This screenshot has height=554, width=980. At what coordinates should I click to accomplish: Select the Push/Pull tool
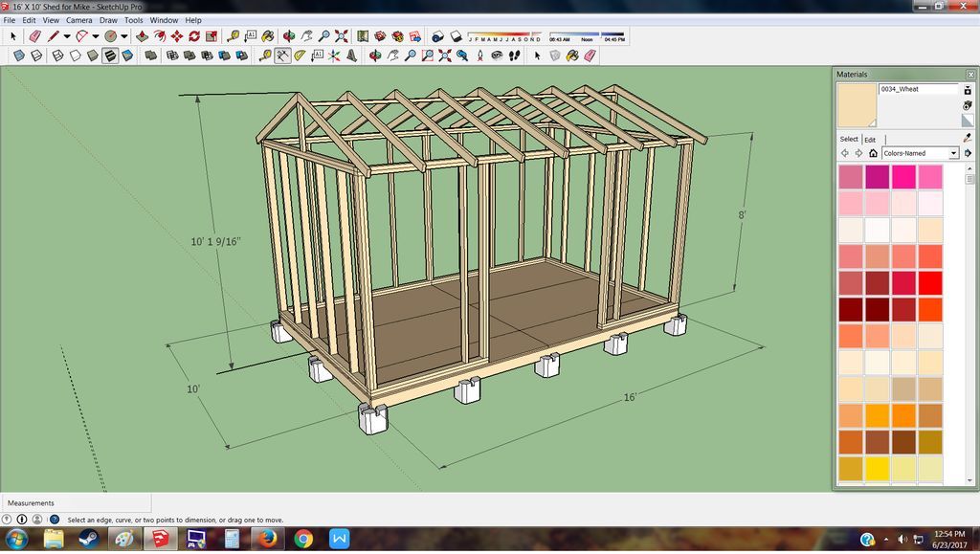[x=142, y=36]
